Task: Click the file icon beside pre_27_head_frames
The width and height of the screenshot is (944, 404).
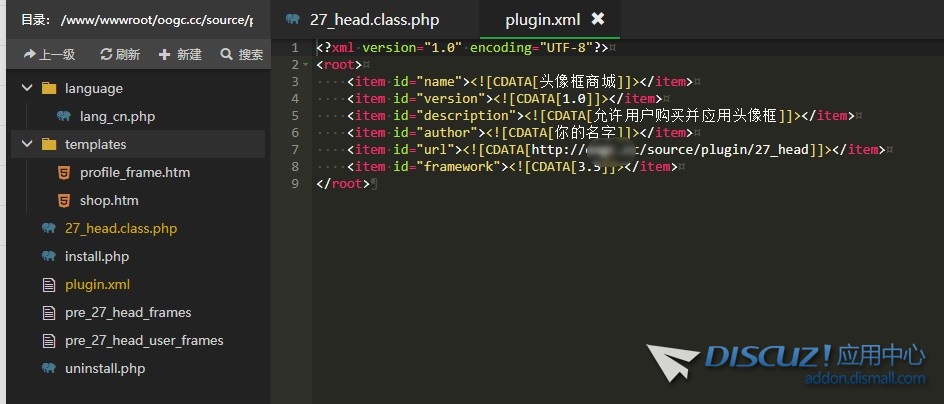Action: click(x=49, y=312)
